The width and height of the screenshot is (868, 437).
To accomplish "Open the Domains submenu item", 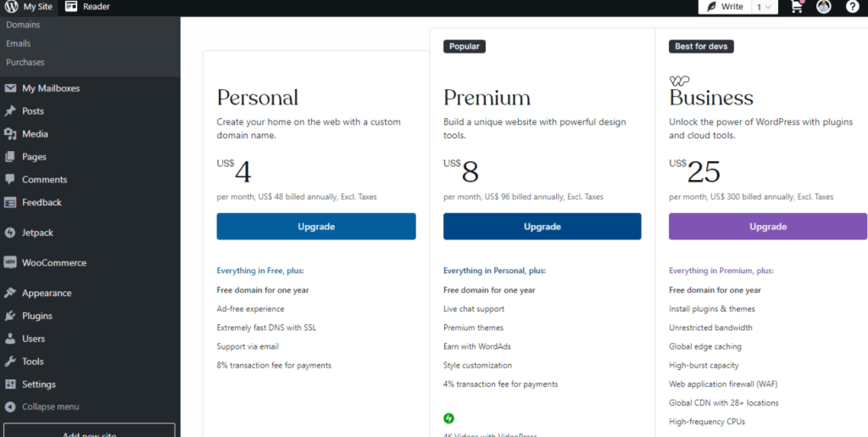I will 23,25.
